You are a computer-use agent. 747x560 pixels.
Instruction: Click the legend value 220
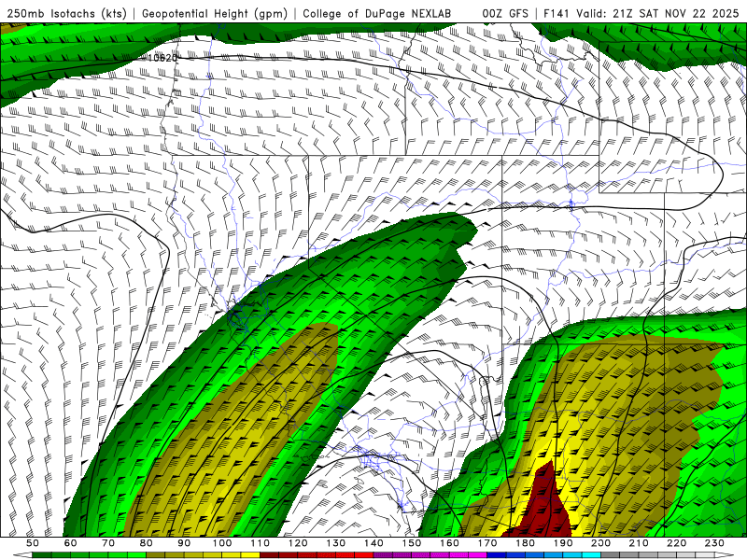click(x=676, y=543)
